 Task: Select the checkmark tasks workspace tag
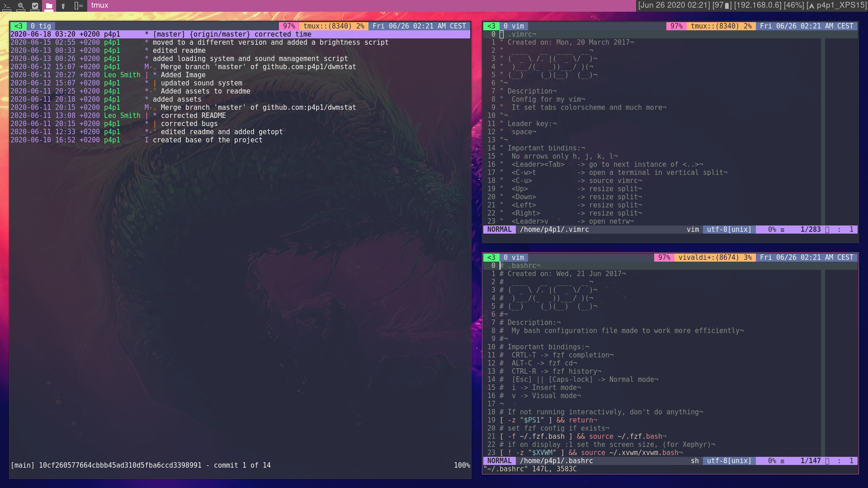(x=35, y=5)
